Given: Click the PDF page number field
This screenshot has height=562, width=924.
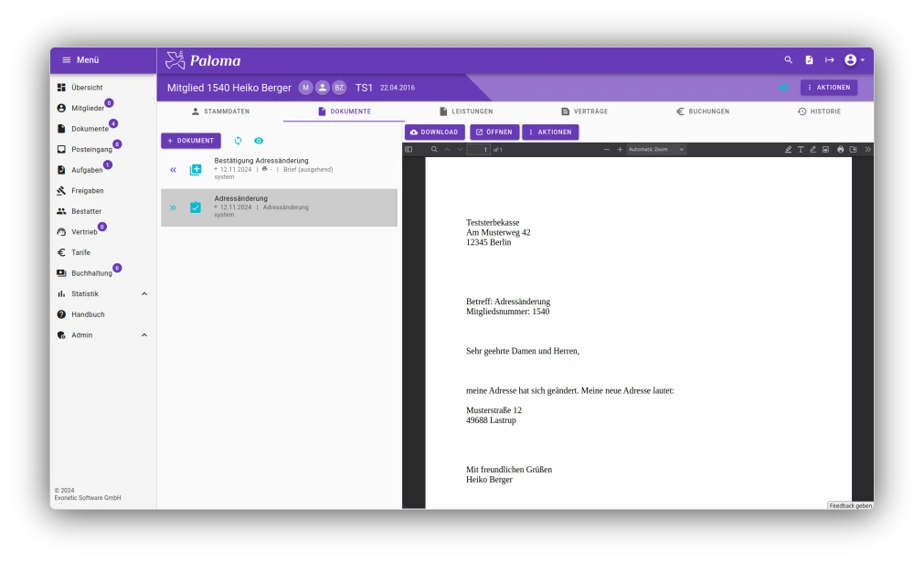Looking at the screenshot, I should (x=479, y=149).
